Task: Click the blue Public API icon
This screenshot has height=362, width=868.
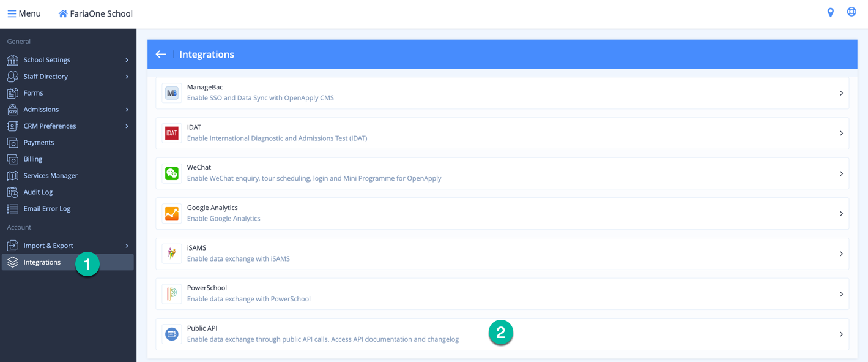Action: 172,334
